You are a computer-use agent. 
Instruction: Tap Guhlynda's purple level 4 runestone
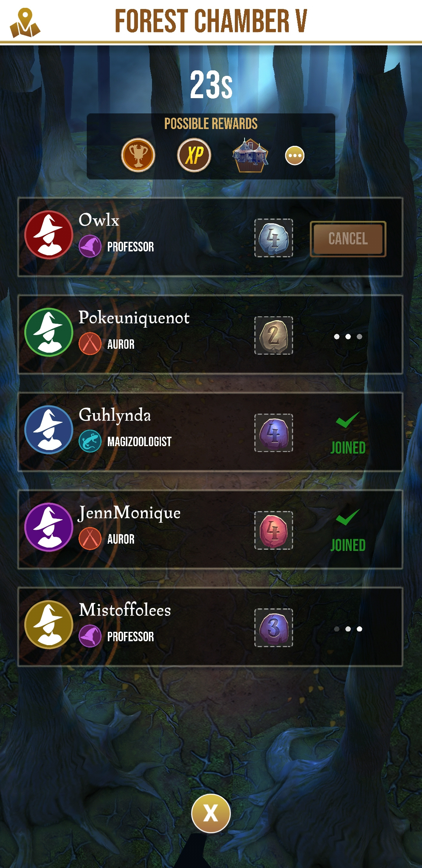pos(274,433)
